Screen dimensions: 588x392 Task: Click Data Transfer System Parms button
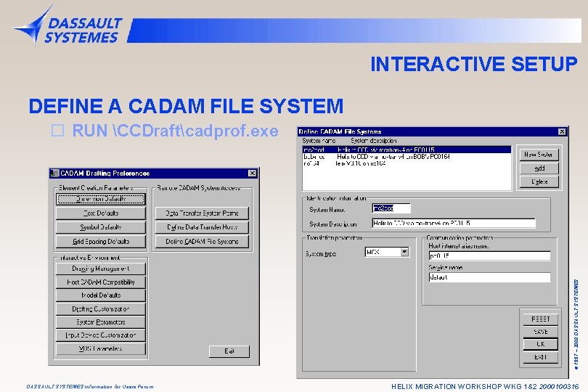tap(202, 213)
